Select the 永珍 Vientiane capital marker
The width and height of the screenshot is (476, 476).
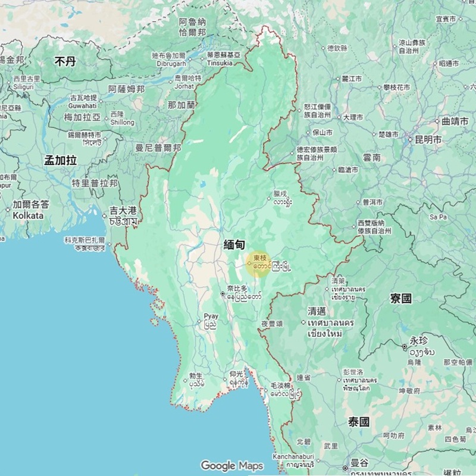(x=405, y=346)
